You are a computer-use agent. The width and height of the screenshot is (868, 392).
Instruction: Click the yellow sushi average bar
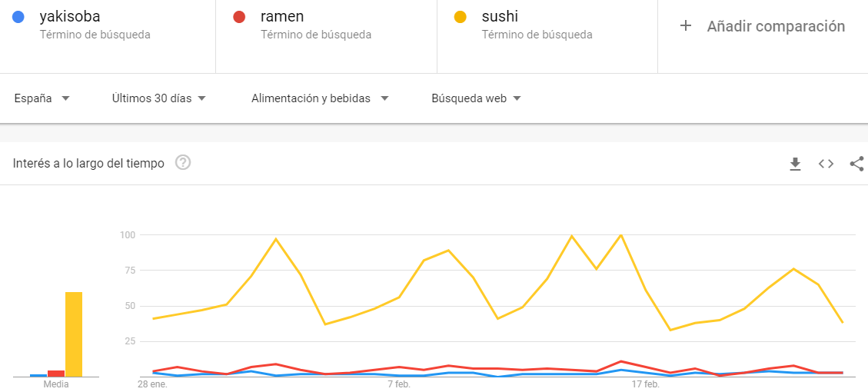pos(74,334)
